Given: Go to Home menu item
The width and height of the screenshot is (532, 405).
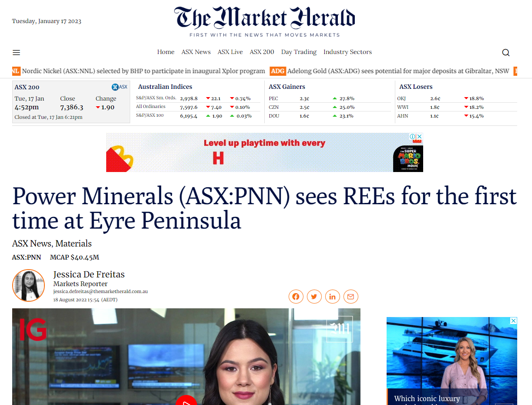Looking at the screenshot, I should [166, 52].
